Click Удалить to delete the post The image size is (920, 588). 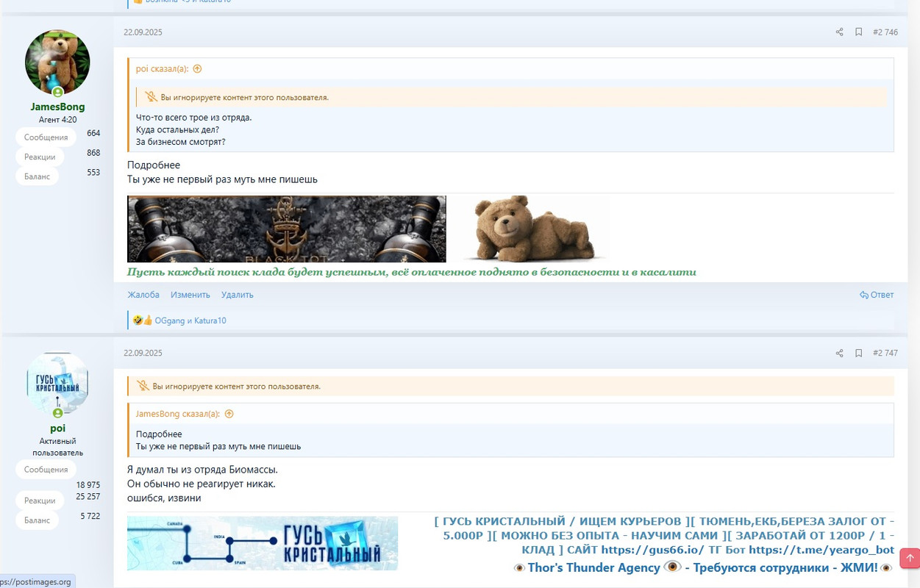coord(238,295)
